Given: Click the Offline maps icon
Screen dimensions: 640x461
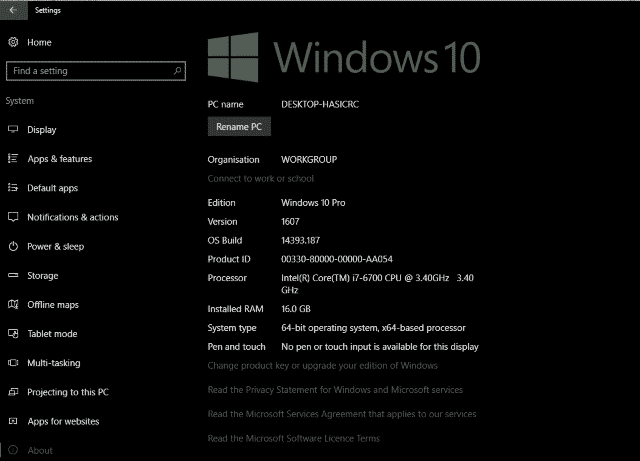Looking at the screenshot, I should tap(13, 305).
